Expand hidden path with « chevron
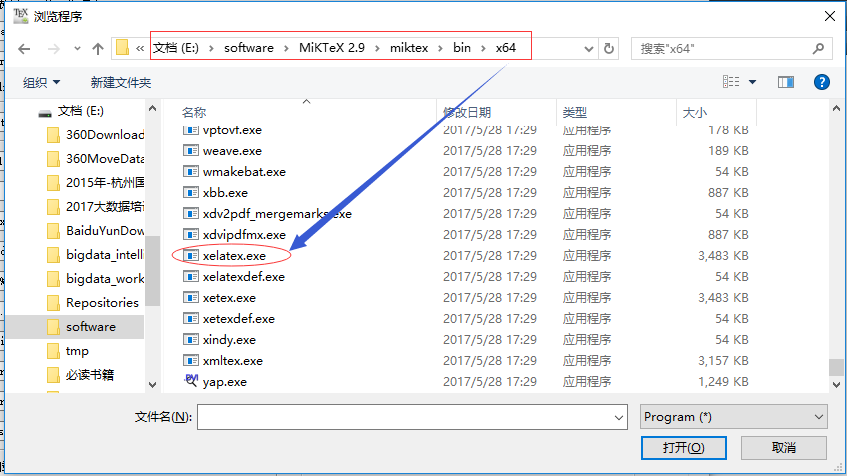The image size is (847, 476). pos(140,49)
